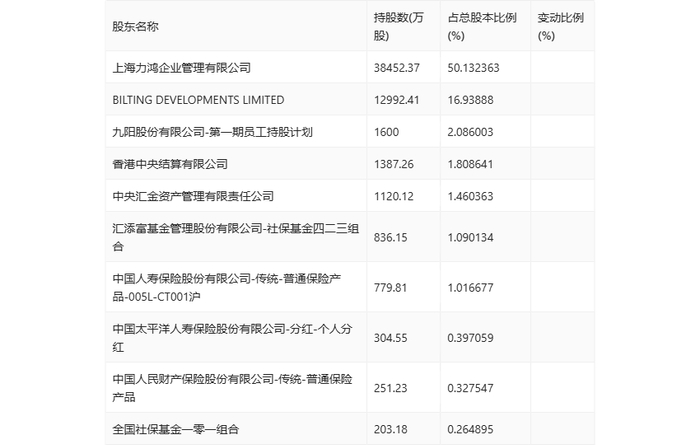Select the 中国太平洋人寿保险 分红-个人分红 name

point(232,338)
